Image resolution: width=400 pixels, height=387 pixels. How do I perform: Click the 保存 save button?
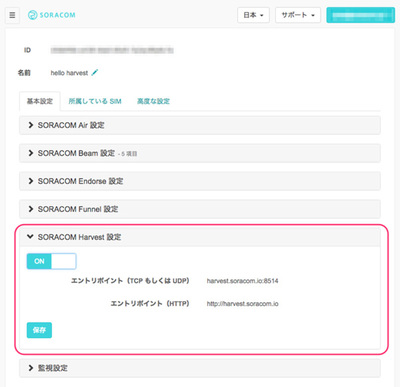point(39,330)
